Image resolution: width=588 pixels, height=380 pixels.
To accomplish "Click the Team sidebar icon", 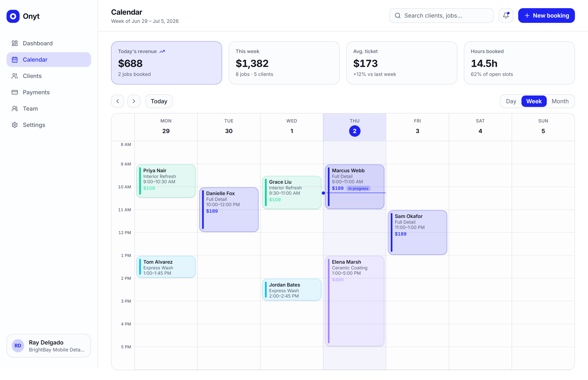I will point(15,108).
